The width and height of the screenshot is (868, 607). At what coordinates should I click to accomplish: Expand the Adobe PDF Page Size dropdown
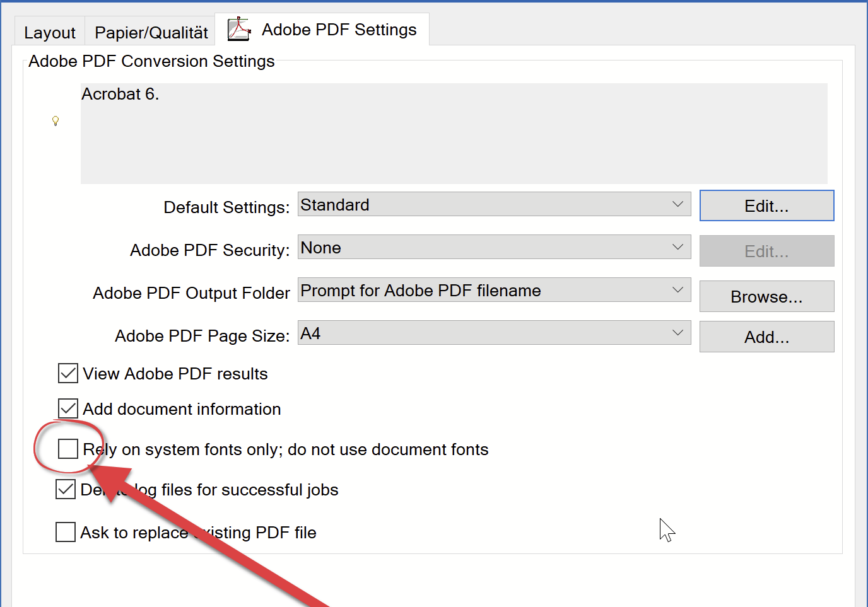click(x=494, y=333)
